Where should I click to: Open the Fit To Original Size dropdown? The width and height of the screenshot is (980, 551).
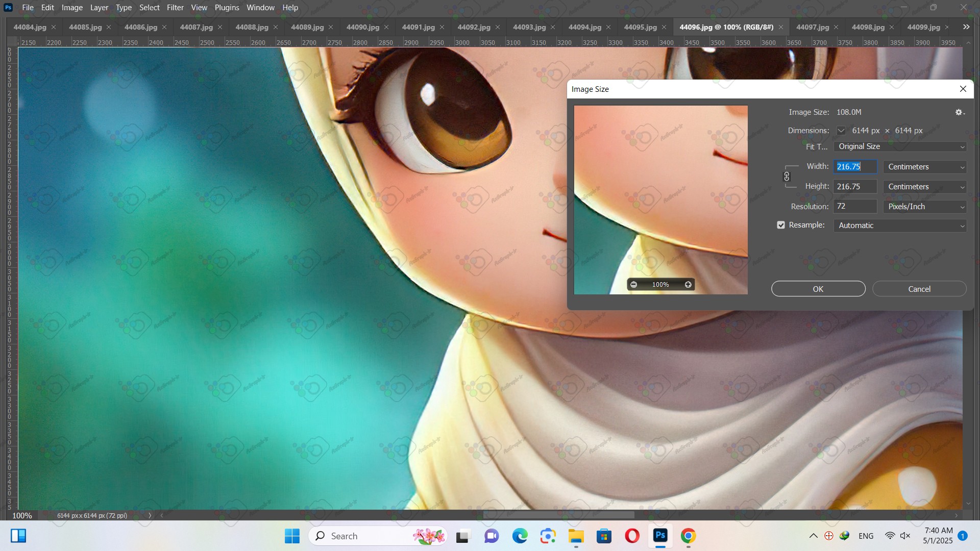pos(900,146)
